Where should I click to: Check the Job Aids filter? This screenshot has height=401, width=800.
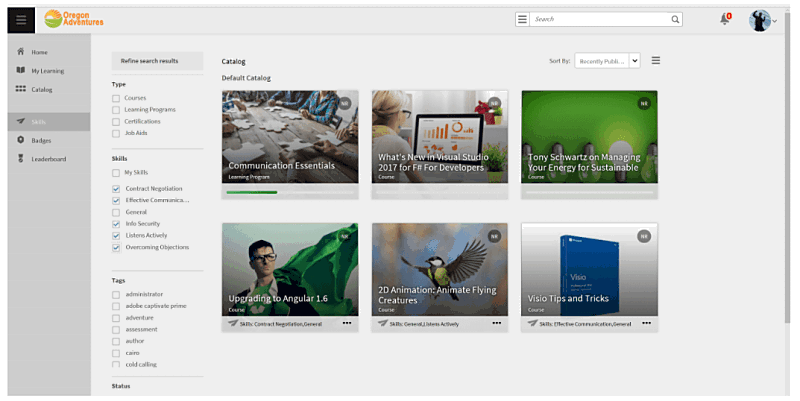pyautogui.click(x=116, y=133)
